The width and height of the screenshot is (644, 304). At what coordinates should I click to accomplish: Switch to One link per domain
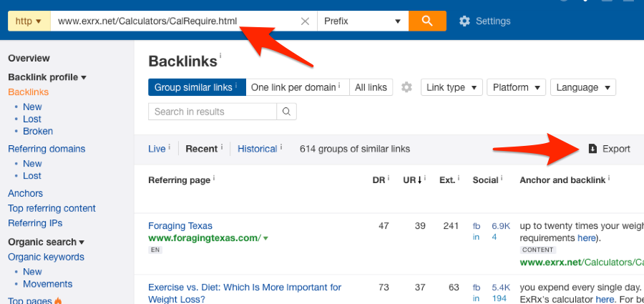click(x=297, y=87)
